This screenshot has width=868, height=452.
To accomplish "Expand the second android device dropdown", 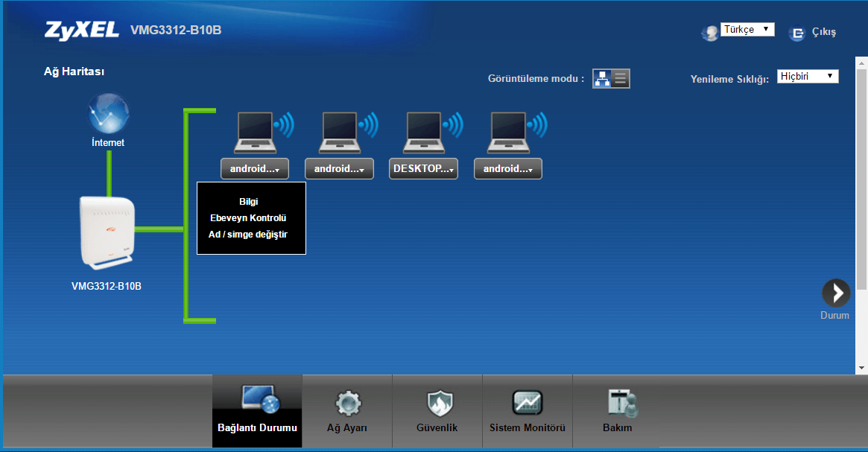I will coord(339,169).
